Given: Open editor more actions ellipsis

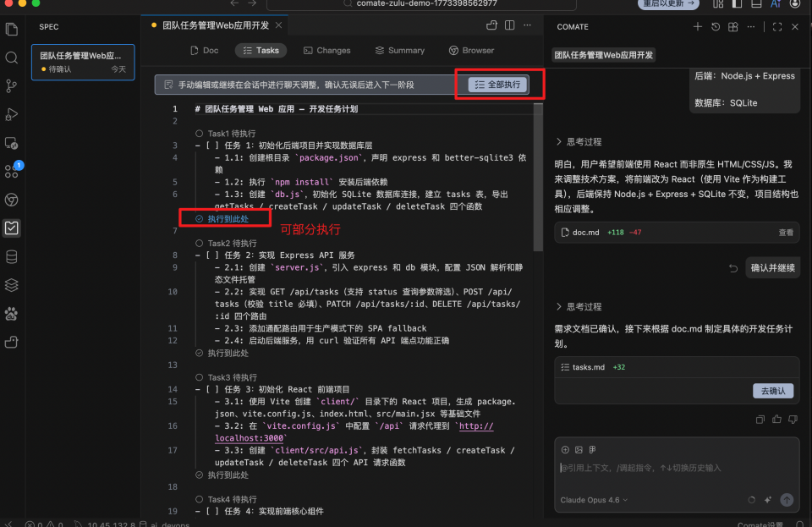Looking at the screenshot, I should click(x=527, y=25).
